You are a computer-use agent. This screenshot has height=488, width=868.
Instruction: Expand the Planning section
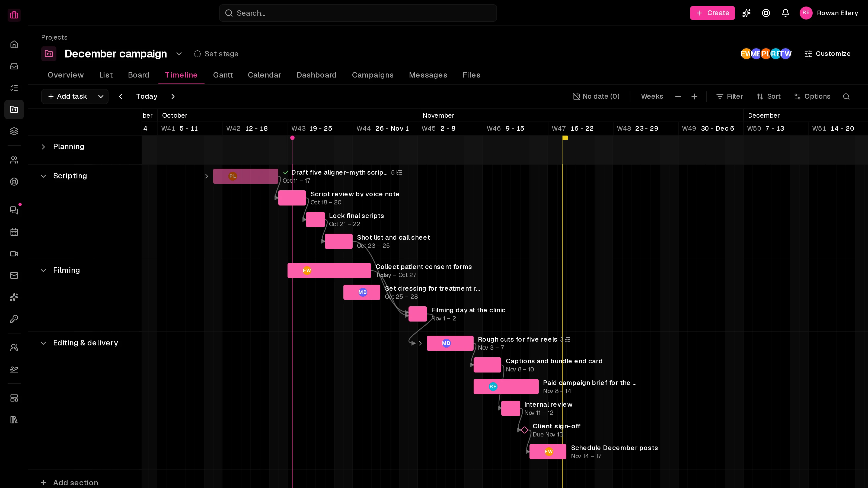click(x=43, y=147)
